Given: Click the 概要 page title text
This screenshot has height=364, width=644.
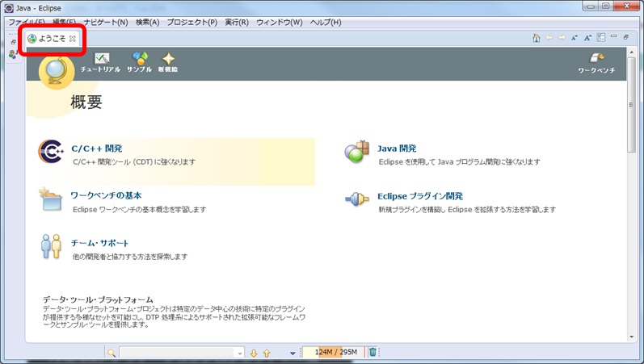Looking at the screenshot, I should pyautogui.click(x=86, y=103).
